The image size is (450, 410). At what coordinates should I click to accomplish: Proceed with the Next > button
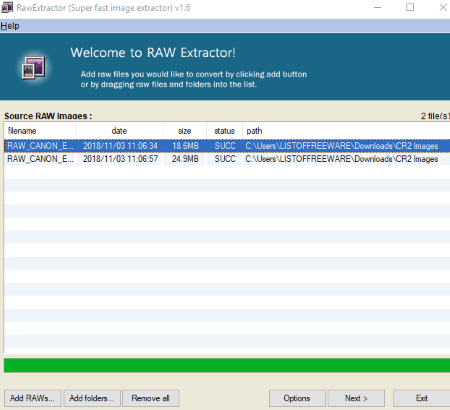[356, 398]
